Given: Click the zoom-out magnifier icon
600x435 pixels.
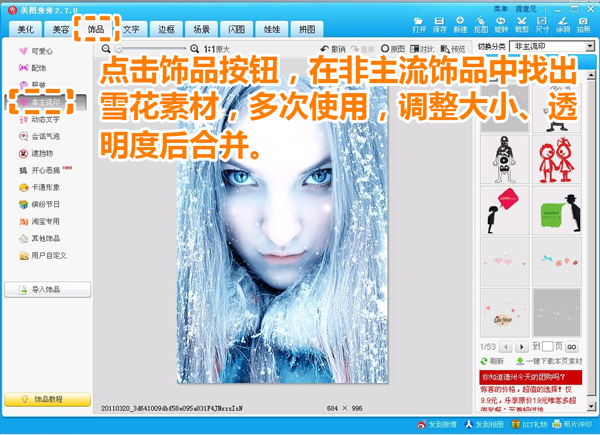Looking at the screenshot, I should pyautogui.click(x=108, y=48).
